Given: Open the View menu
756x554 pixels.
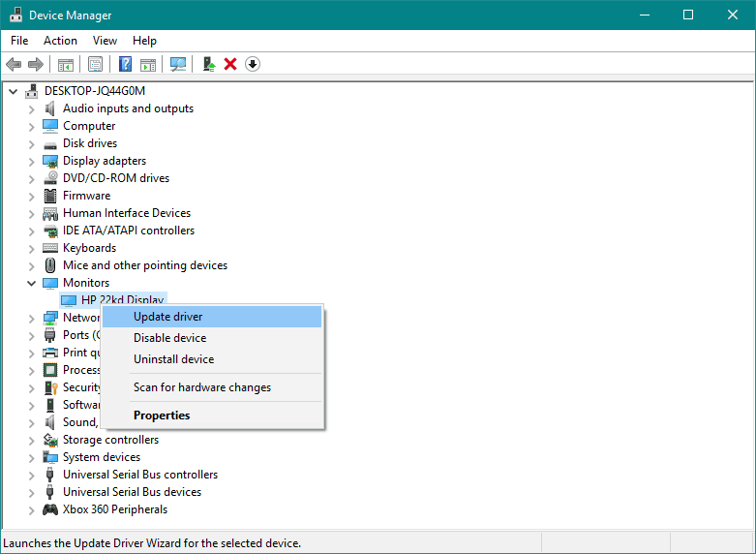Looking at the screenshot, I should coord(105,41).
